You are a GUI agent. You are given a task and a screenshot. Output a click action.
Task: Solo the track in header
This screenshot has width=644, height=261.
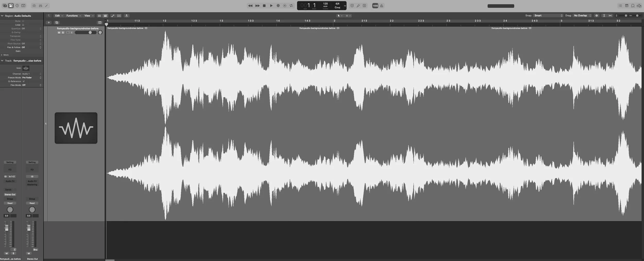click(63, 33)
